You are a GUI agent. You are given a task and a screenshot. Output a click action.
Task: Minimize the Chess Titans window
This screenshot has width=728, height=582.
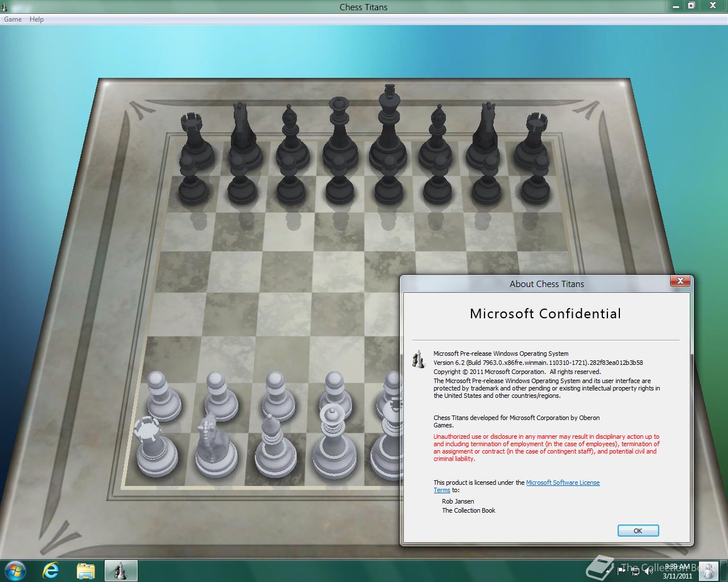pyautogui.click(x=676, y=6)
